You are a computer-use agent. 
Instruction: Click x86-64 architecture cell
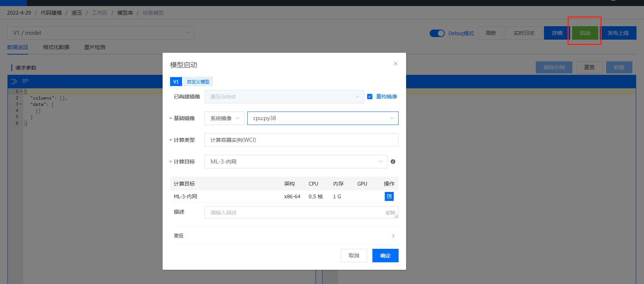click(x=292, y=196)
